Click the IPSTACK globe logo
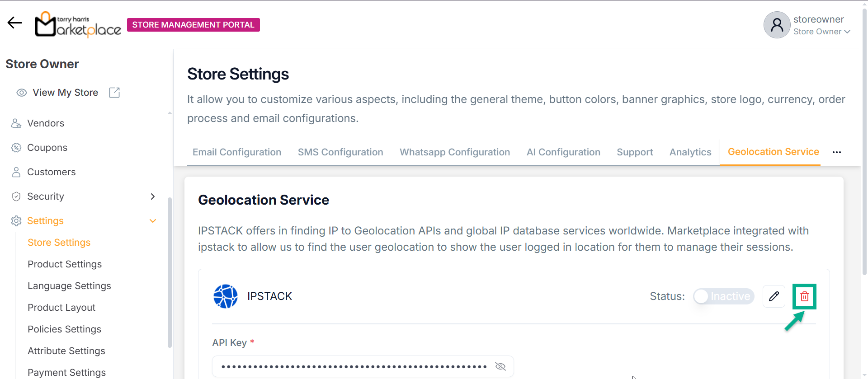 tap(225, 296)
